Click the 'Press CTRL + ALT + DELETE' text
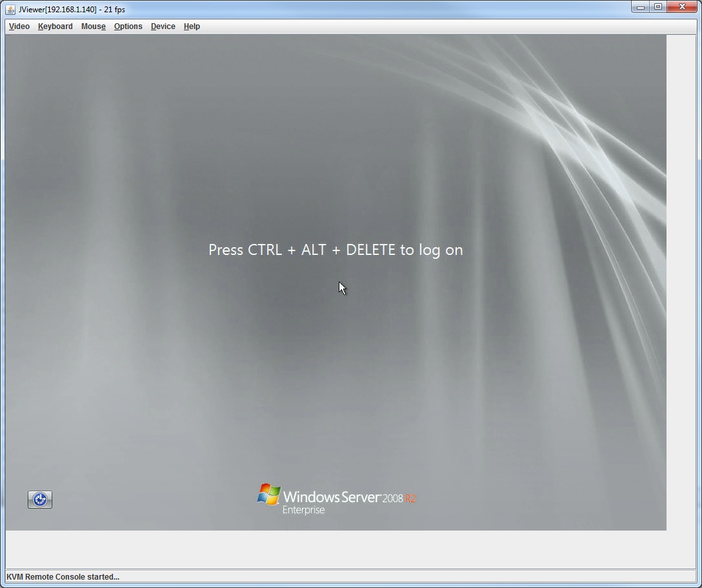The height and width of the screenshot is (588, 702). 336,250
